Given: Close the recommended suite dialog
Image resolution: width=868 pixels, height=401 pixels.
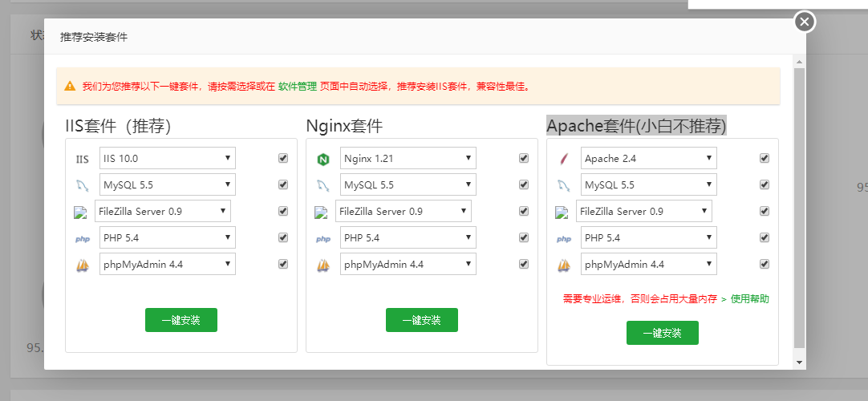Looking at the screenshot, I should pos(805,22).
